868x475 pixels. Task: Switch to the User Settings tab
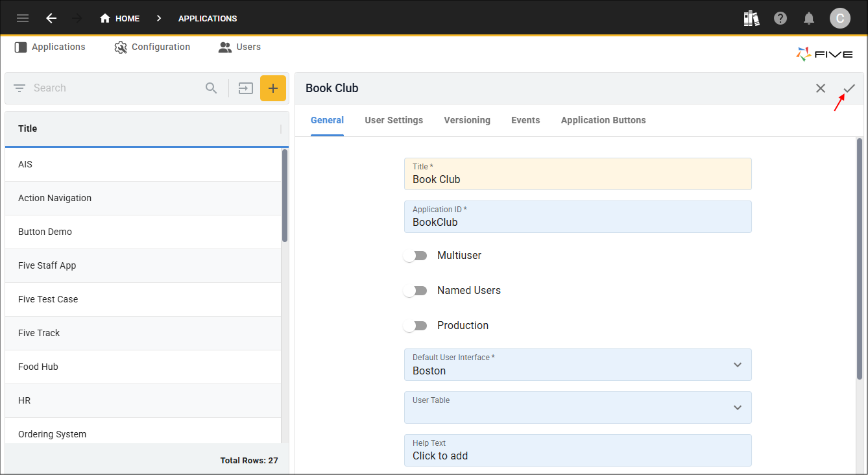click(394, 120)
